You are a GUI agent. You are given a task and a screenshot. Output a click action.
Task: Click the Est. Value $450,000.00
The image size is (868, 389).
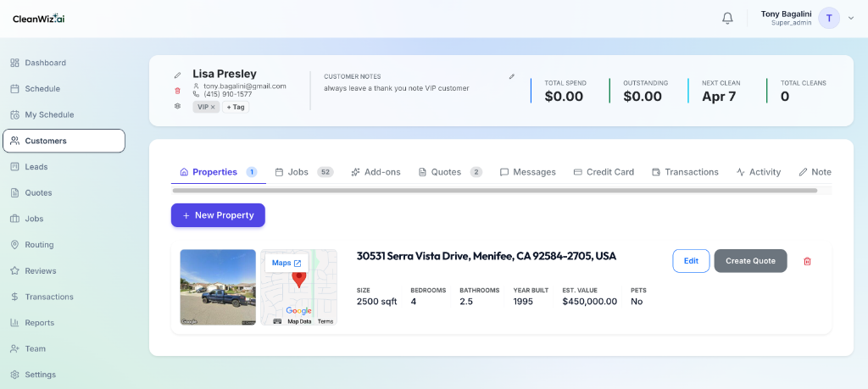point(590,302)
